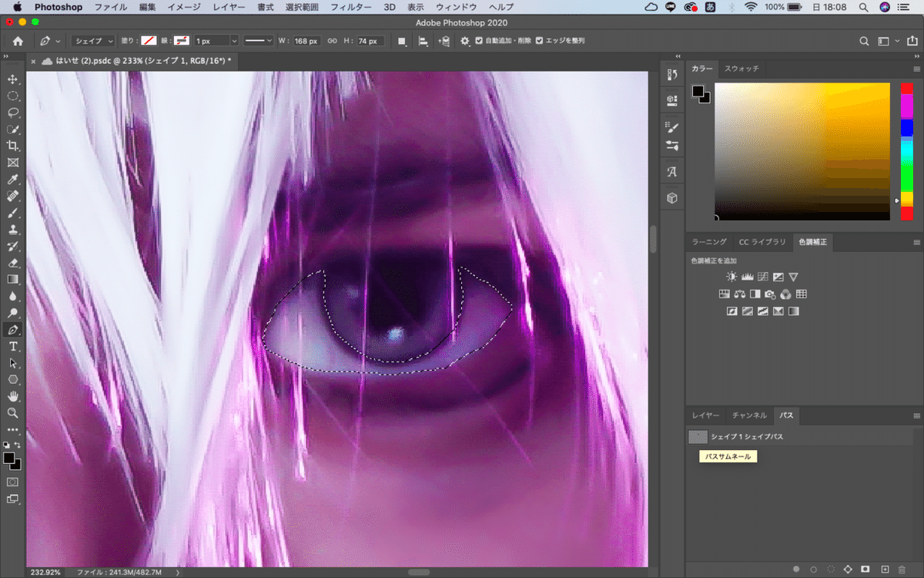Screen dimensions: 924x578
Task: Select the Lasso tool
Action: 13,113
